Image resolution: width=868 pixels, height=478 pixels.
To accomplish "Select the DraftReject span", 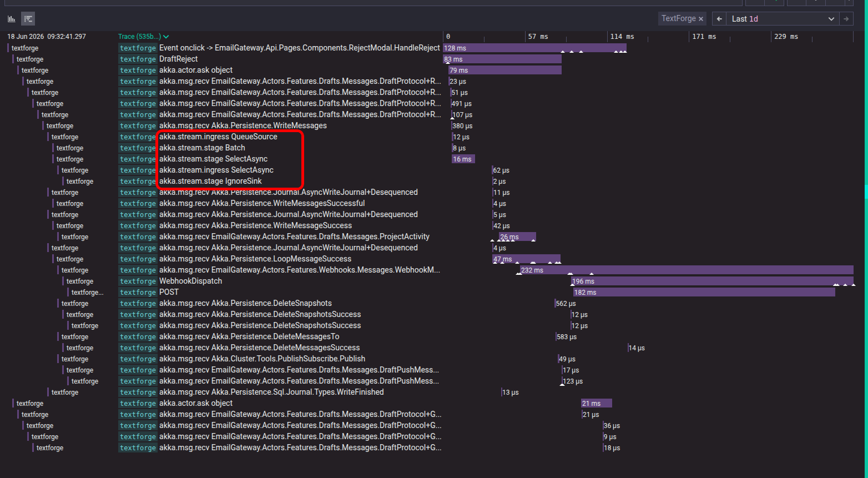I will pyautogui.click(x=179, y=59).
